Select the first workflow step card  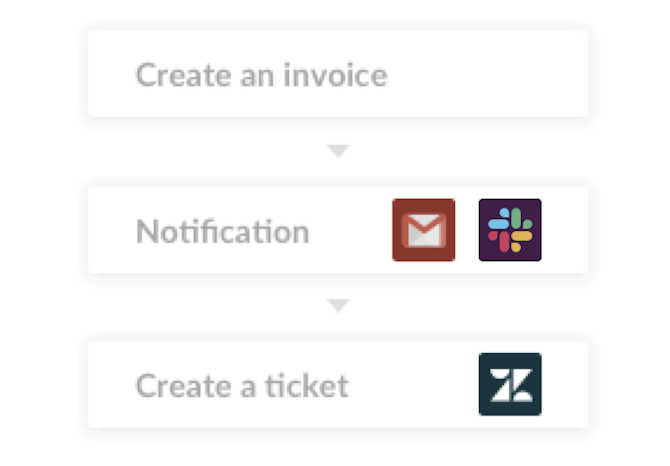point(338,73)
